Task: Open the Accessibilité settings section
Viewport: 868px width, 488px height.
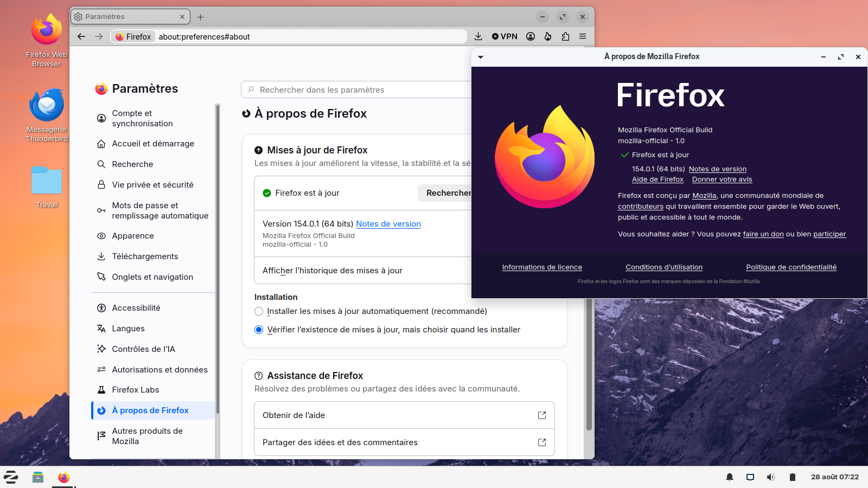Action: (x=153, y=308)
